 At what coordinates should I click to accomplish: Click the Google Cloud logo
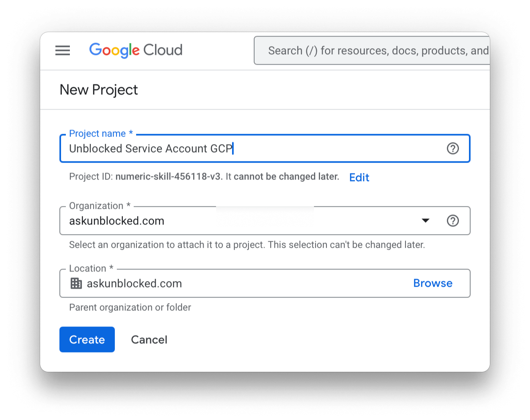click(136, 50)
